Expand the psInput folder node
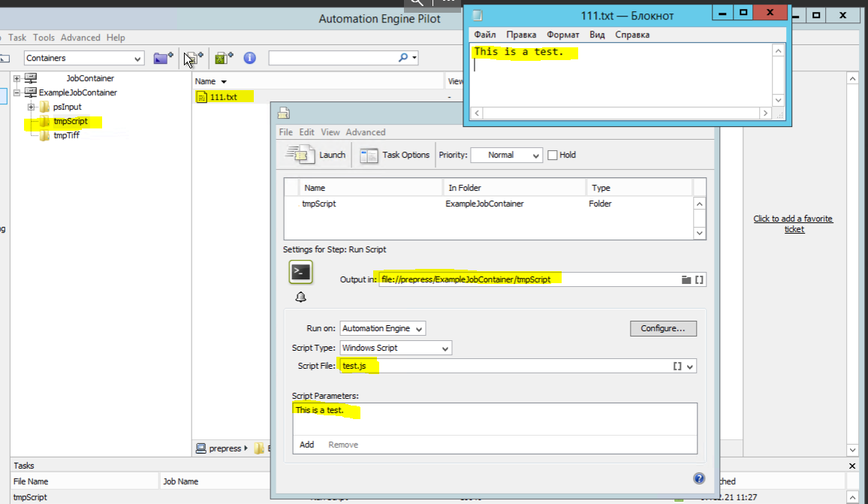Screen dimensions: 868x504 click(x=31, y=107)
